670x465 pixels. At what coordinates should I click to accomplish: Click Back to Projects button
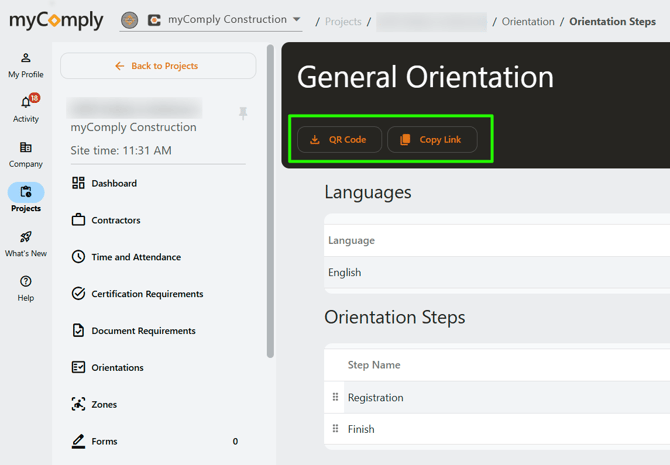pos(158,66)
